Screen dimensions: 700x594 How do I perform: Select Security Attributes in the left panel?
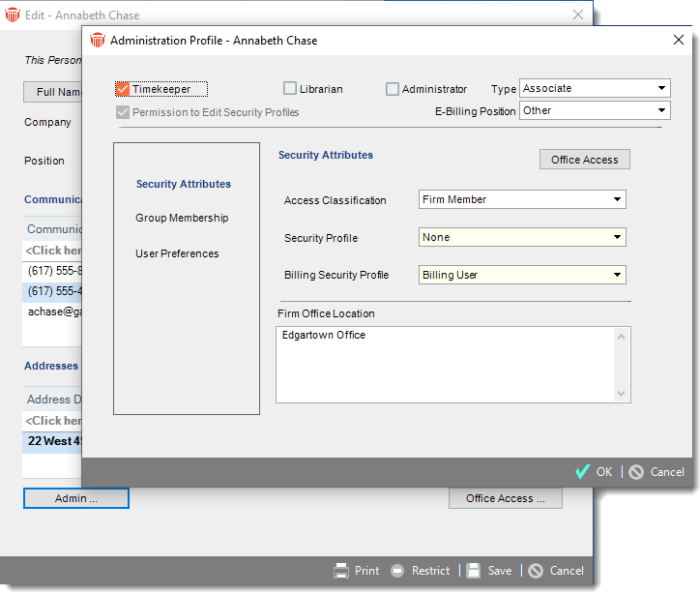pos(184,184)
